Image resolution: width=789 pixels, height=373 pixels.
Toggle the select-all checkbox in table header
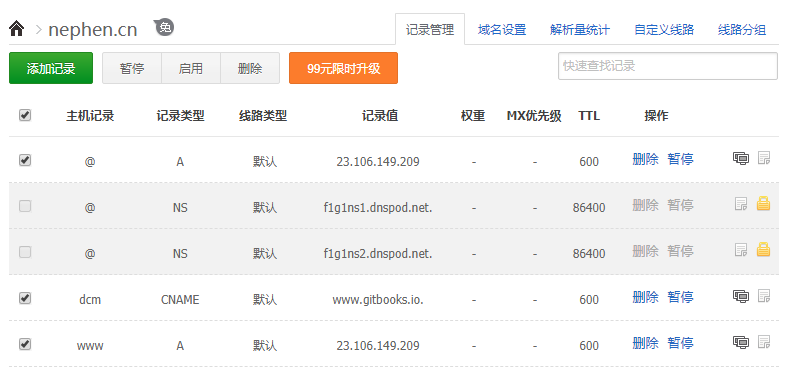click(x=25, y=115)
